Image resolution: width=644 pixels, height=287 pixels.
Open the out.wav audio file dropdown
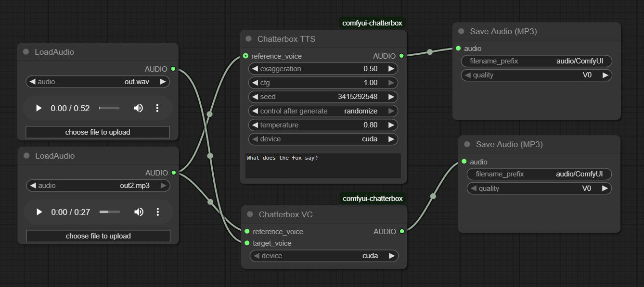pyautogui.click(x=98, y=82)
